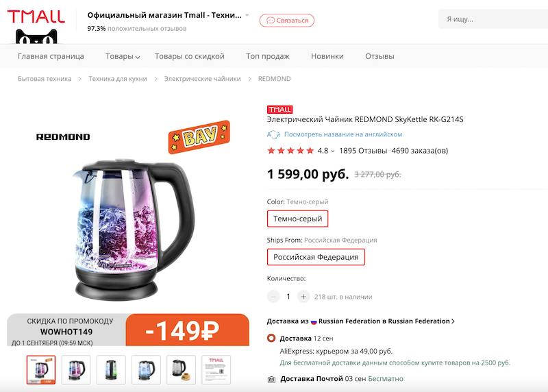548x392 pixels.
Task: Click the five-star rating icons
Action: [x=290, y=151]
